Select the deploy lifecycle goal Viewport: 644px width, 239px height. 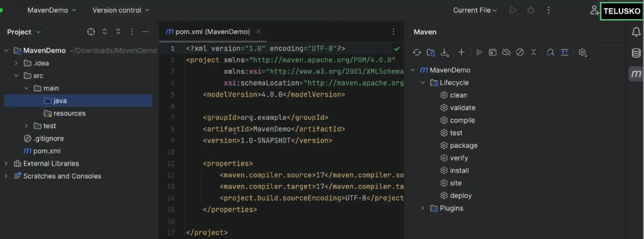click(456, 196)
